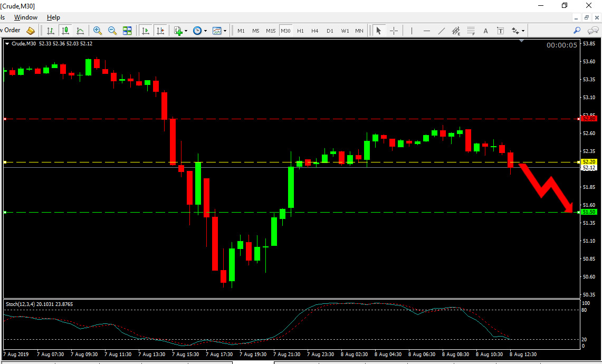Click the MetaEditor book icon beside New Order
The width and height of the screenshot is (602, 364).
point(31,31)
